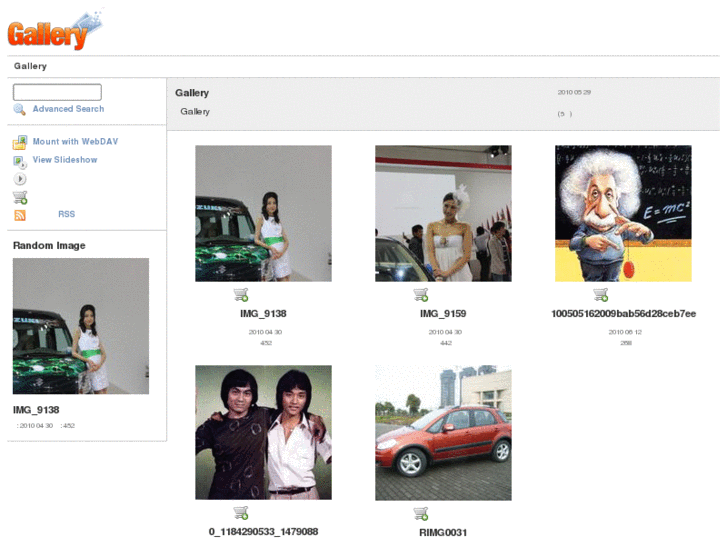The height and width of the screenshot is (545, 727).
Task: Click the Mount with WebDAV icon
Action: tap(19, 142)
